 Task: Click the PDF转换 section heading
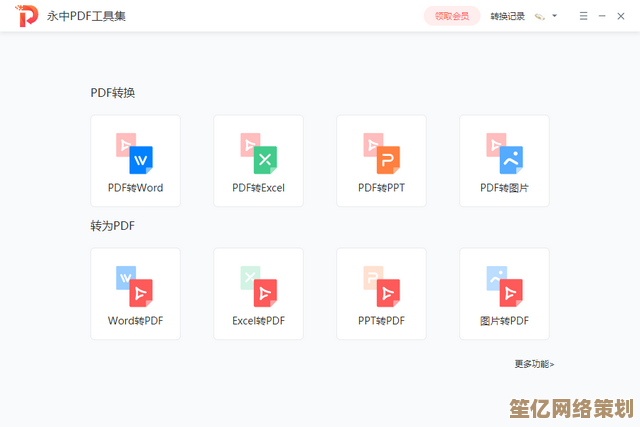click(x=113, y=93)
